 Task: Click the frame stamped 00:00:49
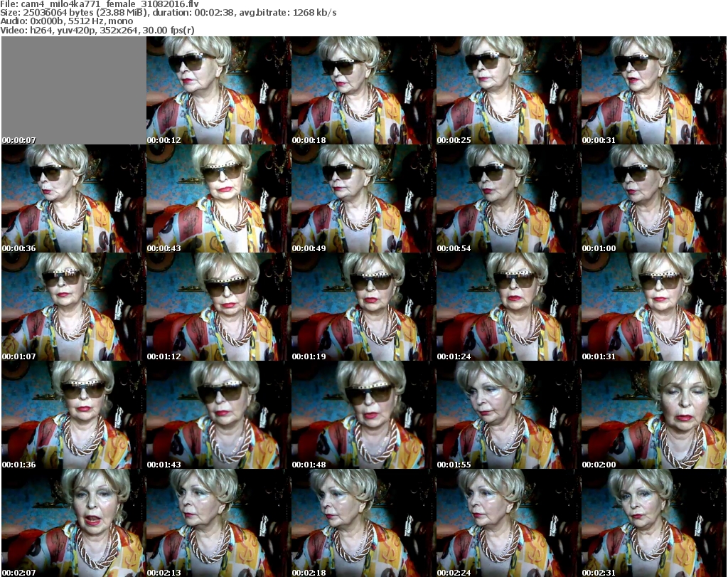[x=363, y=198]
